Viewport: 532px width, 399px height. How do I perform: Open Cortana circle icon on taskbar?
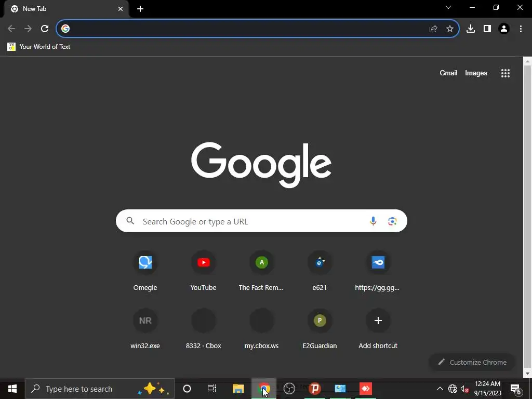click(187, 389)
